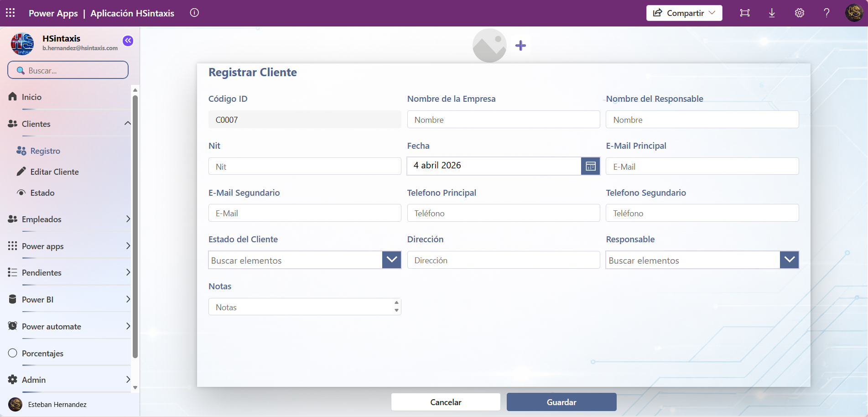The height and width of the screenshot is (417, 868).
Task: Collapse the Clientes section chevron
Action: coord(127,123)
